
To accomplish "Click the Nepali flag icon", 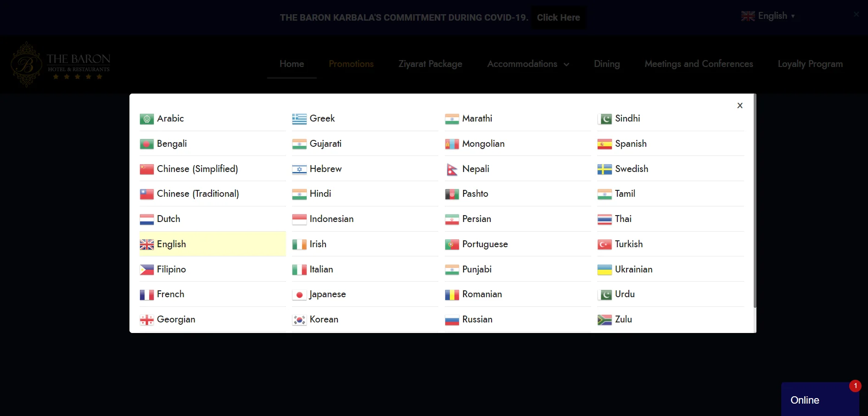I will click(452, 170).
